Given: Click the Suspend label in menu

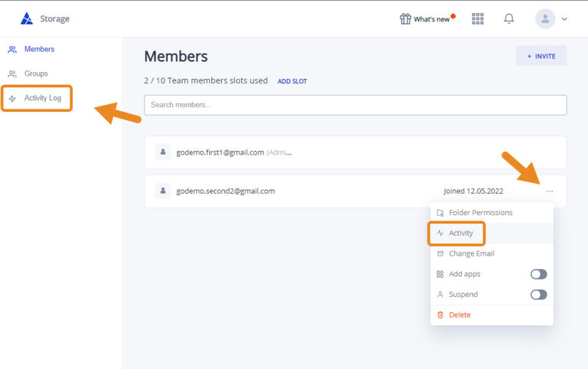Looking at the screenshot, I should click(x=463, y=295).
